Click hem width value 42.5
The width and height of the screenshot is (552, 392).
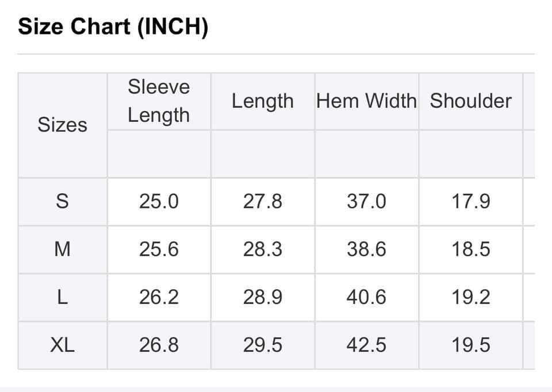coord(366,345)
